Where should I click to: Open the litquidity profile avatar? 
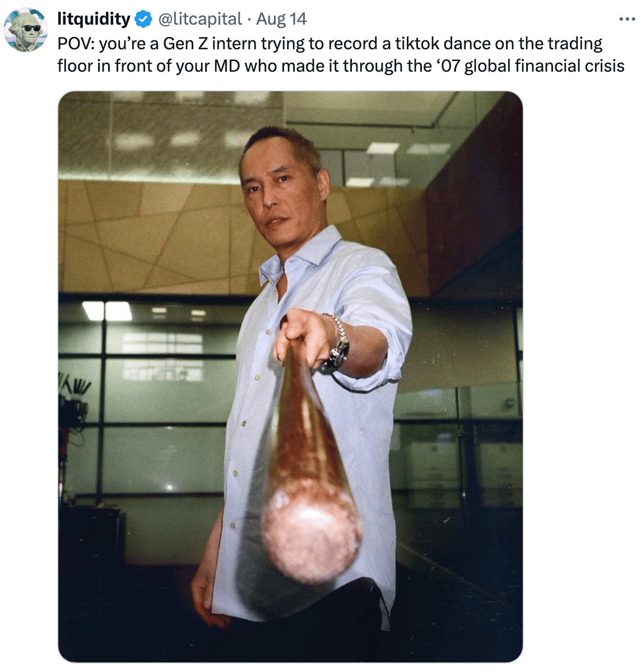(26, 30)
